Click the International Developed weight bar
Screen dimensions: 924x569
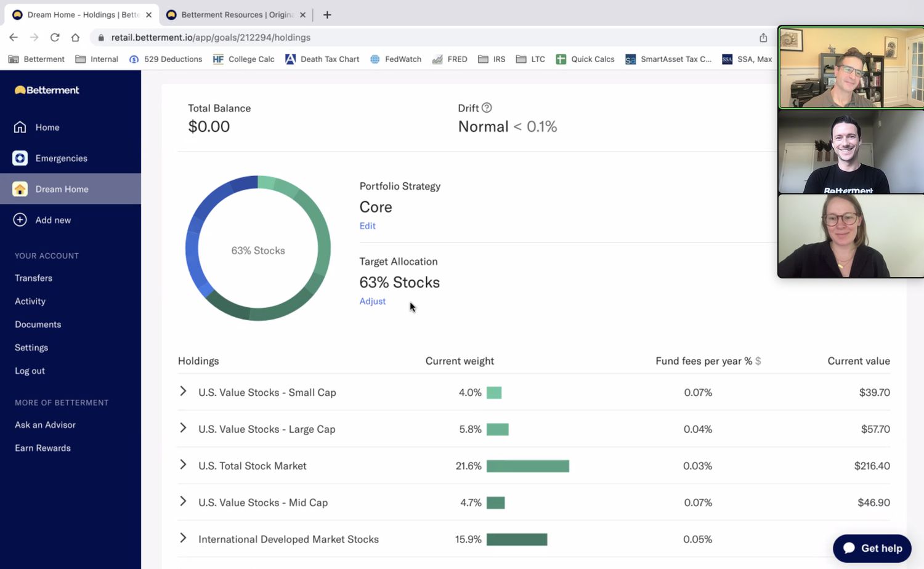click(517, 539)
